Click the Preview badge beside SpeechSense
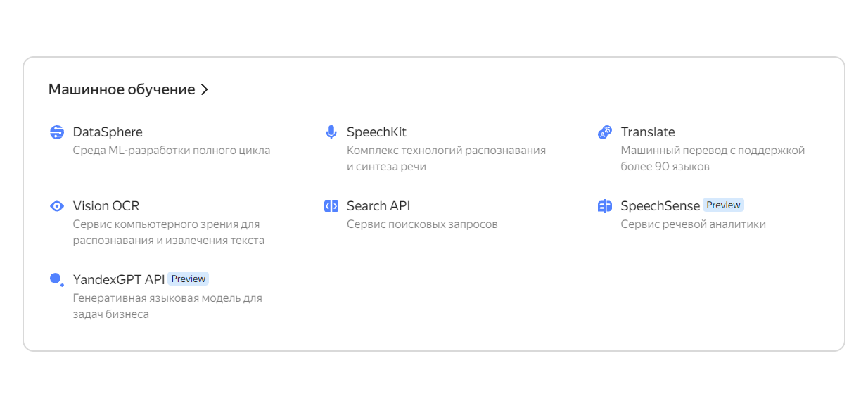This screenshot has width=868, height=408. coord(723,205)
